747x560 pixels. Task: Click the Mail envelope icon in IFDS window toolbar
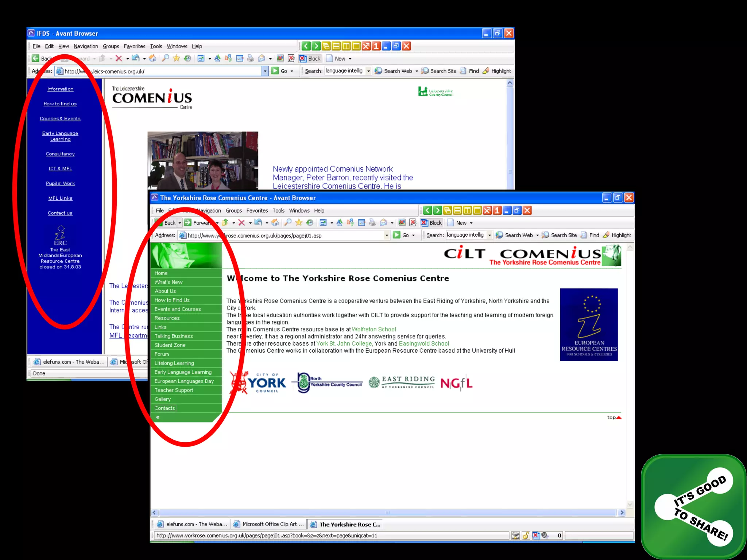(x=262, y=58)
